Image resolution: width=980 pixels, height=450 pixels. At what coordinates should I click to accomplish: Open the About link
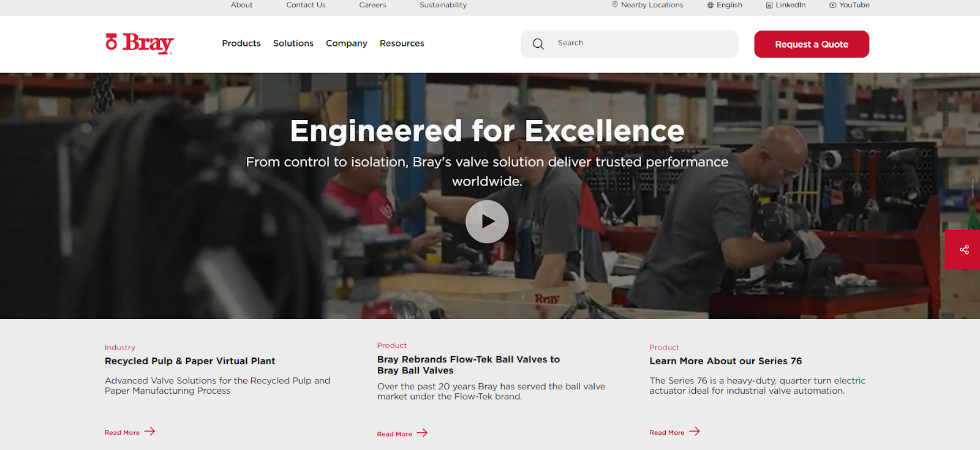pos(242,5)
